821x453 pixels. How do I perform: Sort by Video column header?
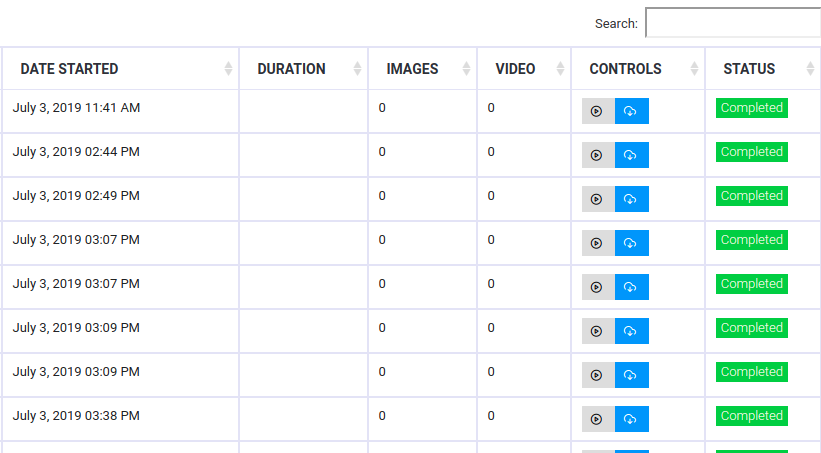point(524,69)
